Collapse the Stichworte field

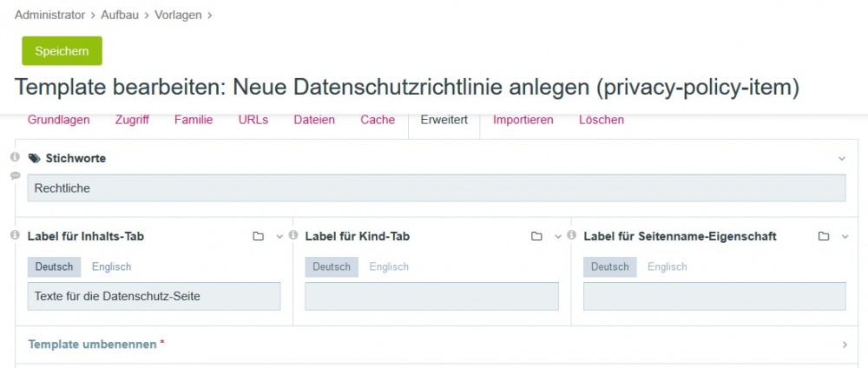pos(841,159)
